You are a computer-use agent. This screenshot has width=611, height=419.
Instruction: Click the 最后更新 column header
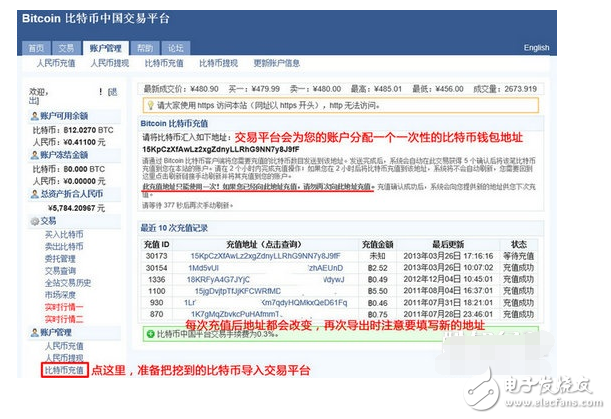448,244
